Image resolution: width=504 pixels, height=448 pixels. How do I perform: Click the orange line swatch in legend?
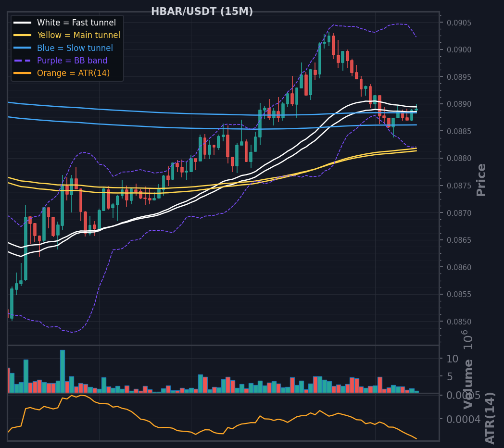(23, 73)
